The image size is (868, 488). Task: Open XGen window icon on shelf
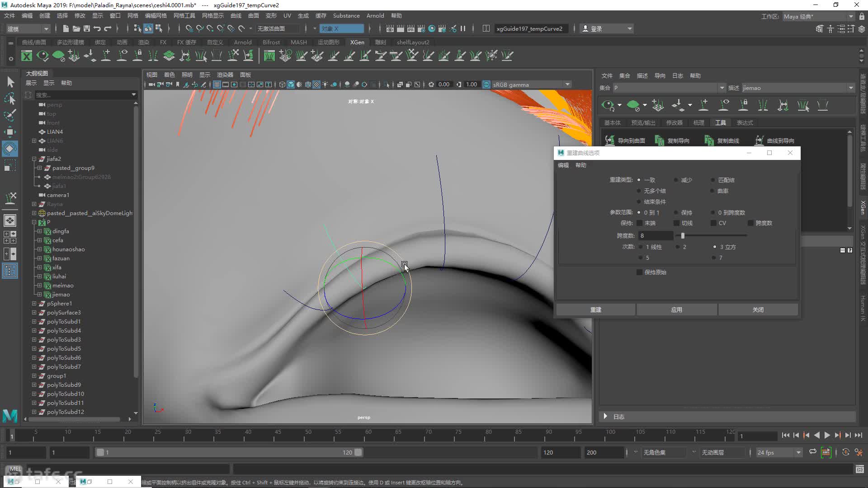tap(27, 56)
